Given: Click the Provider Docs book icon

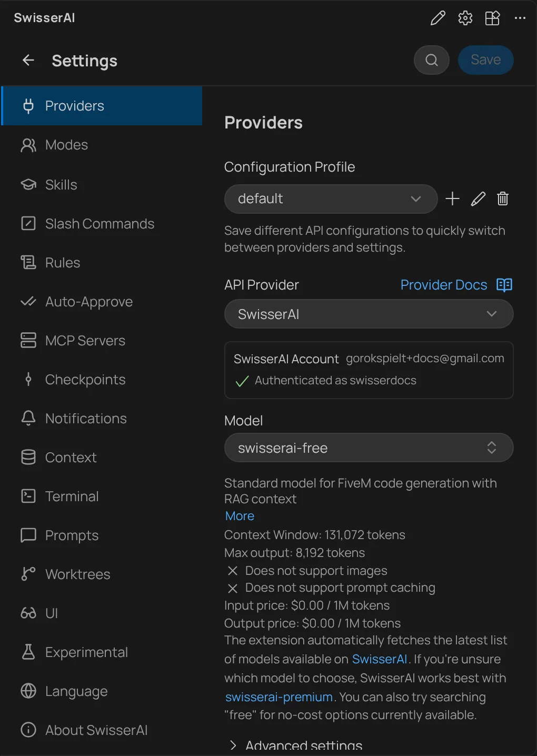Looking at the screenshot, I should click(504, 285).
